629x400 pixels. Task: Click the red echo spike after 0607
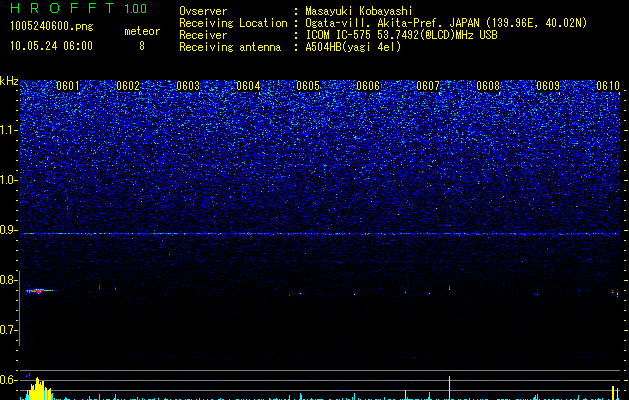point(449,287)
